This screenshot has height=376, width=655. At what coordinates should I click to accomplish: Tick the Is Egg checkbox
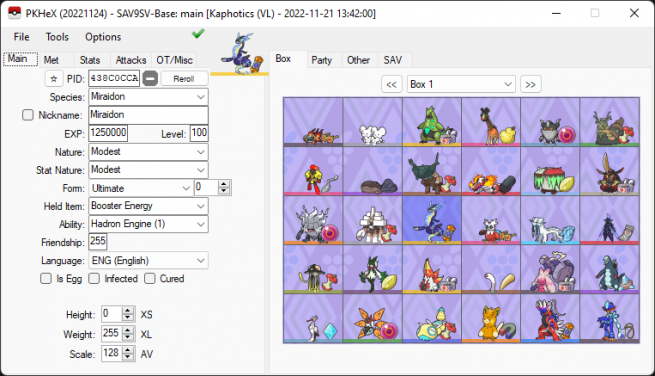[x=46, y=279]
